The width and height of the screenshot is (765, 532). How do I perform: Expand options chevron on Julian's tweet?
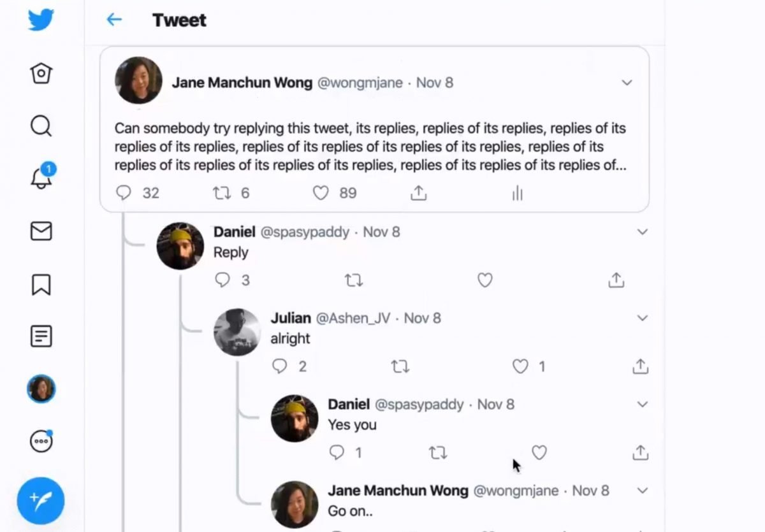(x=643, y=318)
